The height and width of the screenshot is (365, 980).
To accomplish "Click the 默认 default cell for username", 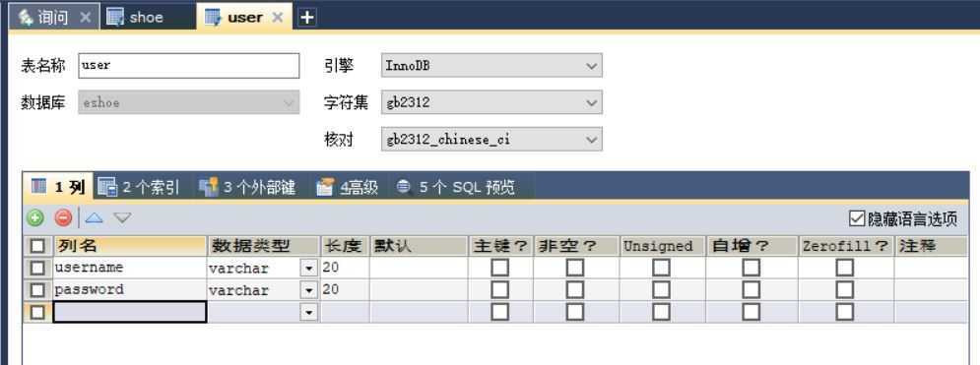I will [x=419, y=269].
